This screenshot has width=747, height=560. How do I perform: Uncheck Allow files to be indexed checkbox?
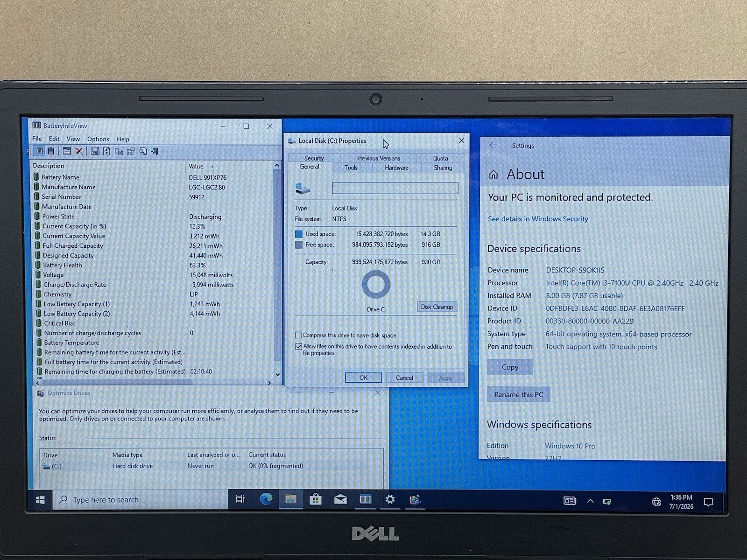[x=298, y=347]
